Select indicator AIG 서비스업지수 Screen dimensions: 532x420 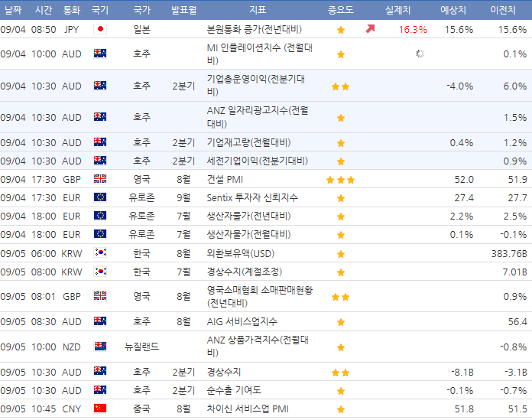pos(242,321)
